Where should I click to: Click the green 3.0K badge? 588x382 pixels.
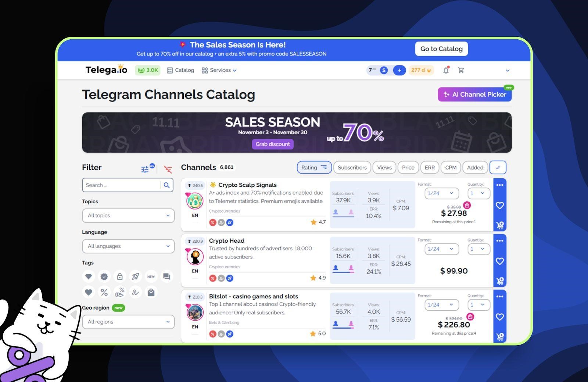[148, 70]
